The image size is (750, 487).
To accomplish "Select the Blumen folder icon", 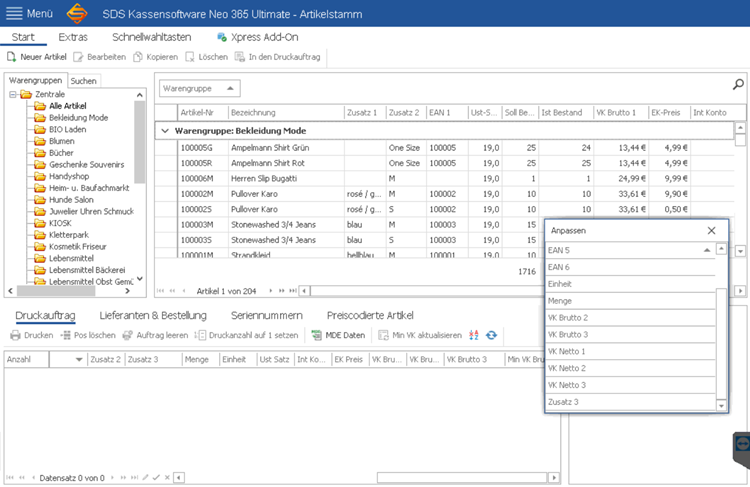I will tap(40, 141).
